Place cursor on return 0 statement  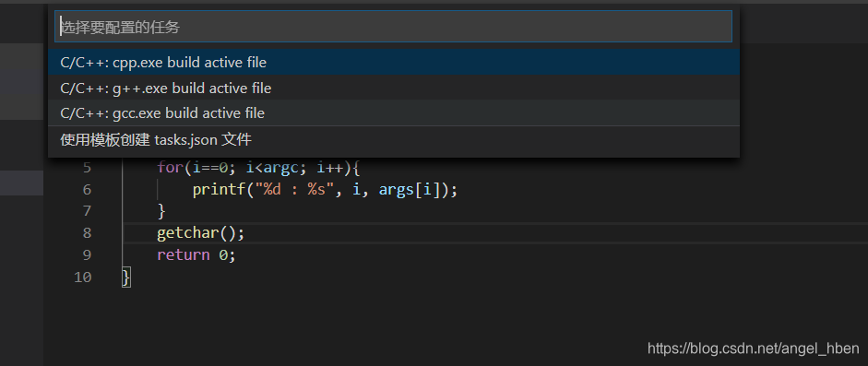tap(196, 254)
